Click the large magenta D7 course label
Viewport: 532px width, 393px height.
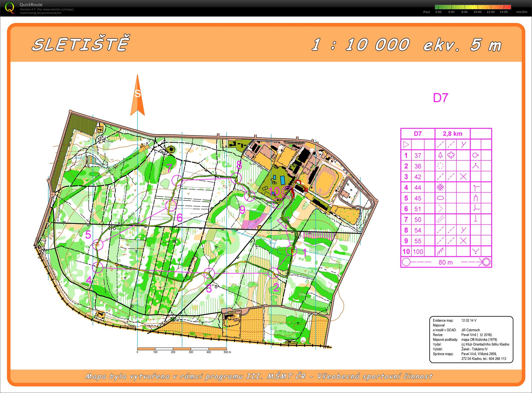[x=440, y=98]
